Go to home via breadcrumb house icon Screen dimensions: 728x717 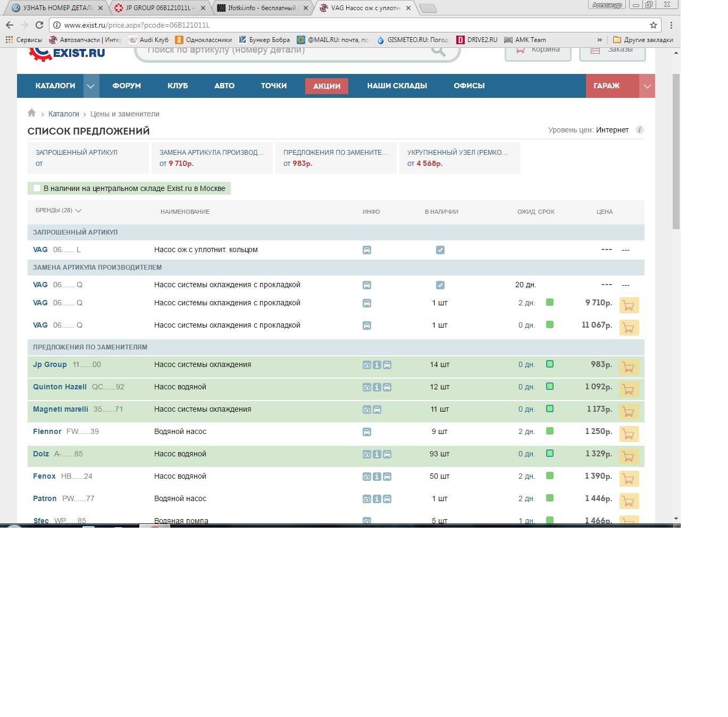[32, 113]
